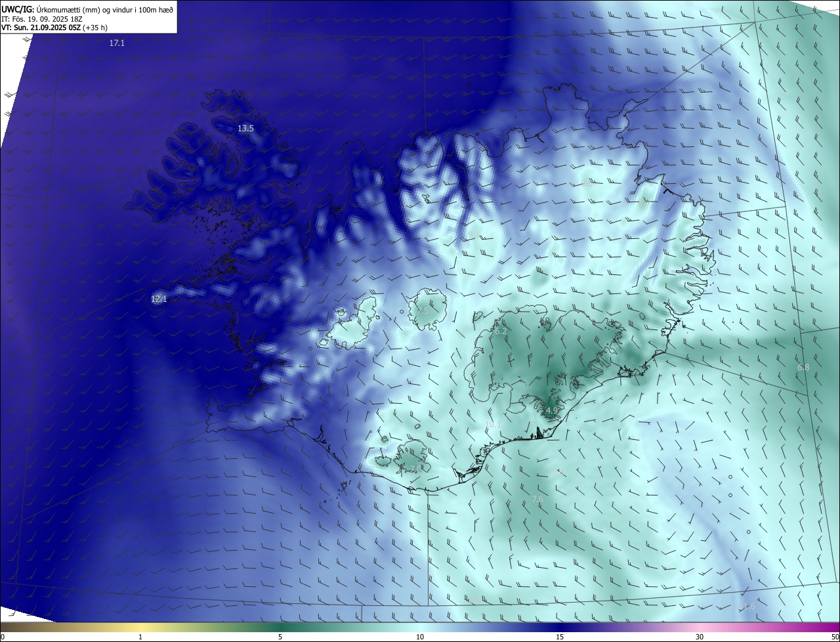The image size is (840, 642).
Task: Click the 7.6 value south of the coast
Action: [x=537, y=500]
